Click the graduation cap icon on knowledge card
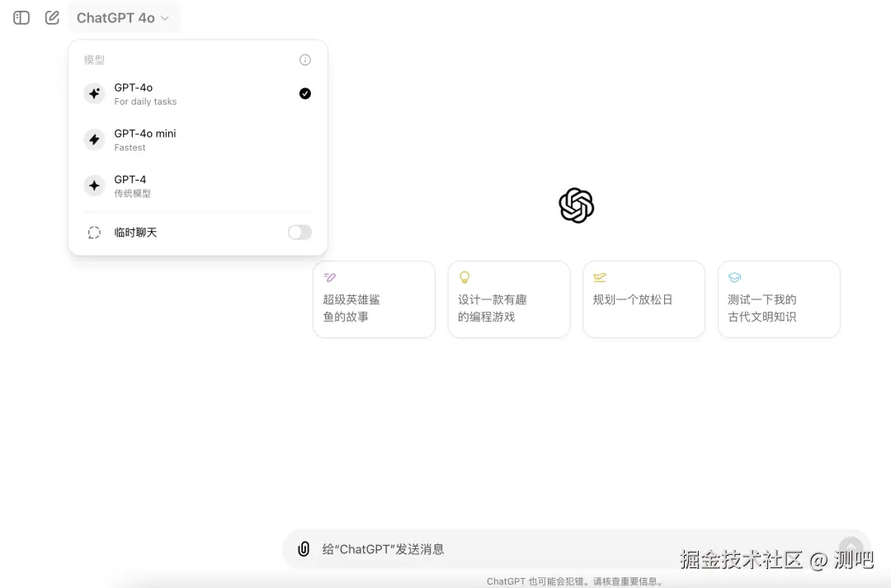 click(735, 277)
